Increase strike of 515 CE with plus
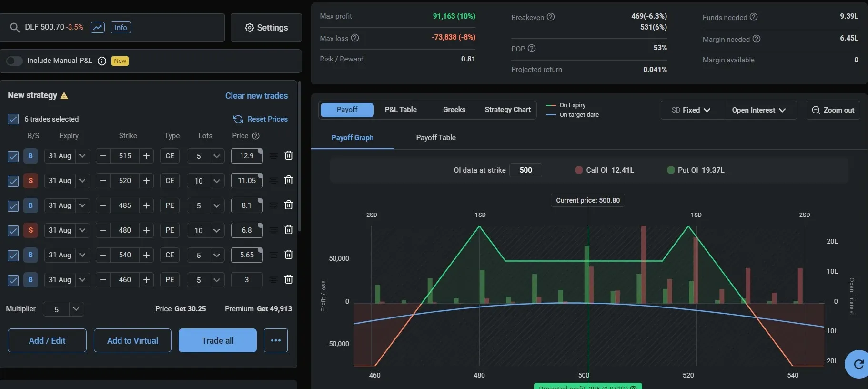The height and width of the screenshot is (389, 868). pyautogui.click(x=147, y=156)
